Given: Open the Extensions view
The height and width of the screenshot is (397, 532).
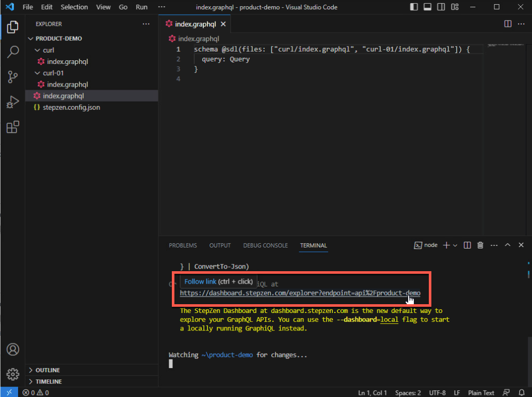Looking at the screenshot, I should click(13, 127).
